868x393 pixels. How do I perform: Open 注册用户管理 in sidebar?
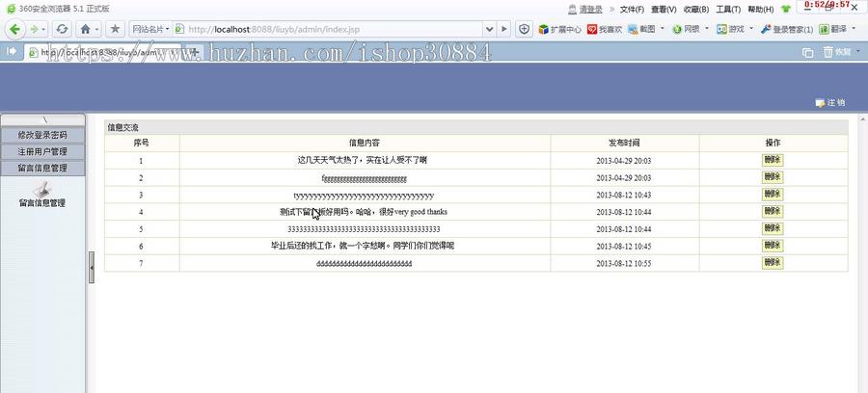(x=42, y=151)
